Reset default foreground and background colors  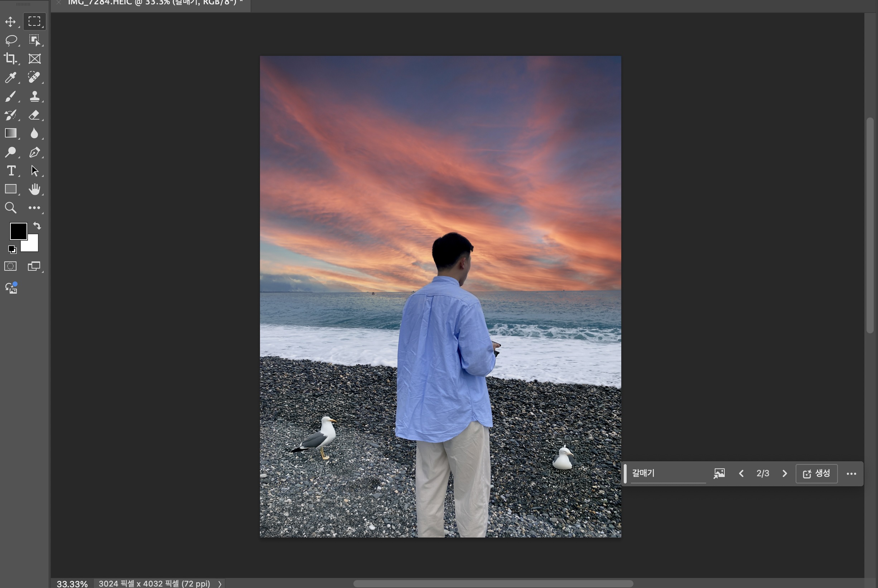12,249
